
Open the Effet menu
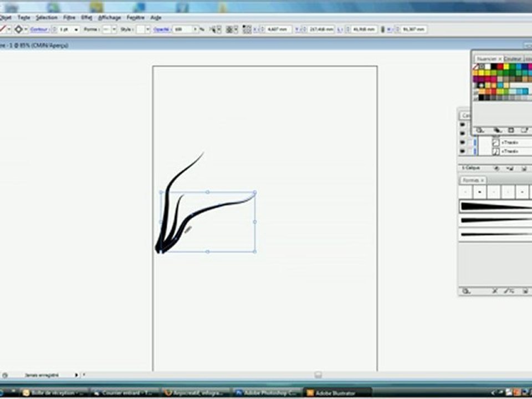pos(86,17)
